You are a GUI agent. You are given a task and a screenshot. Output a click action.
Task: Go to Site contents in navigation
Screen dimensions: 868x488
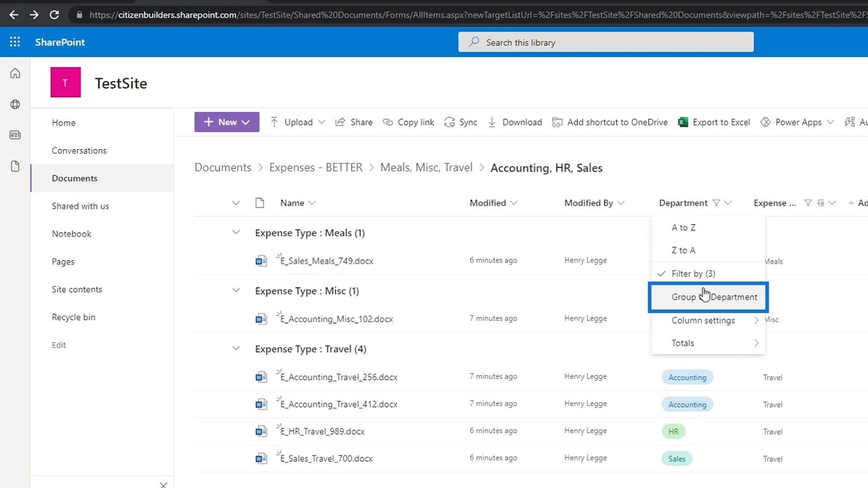[x=77, y=290]
